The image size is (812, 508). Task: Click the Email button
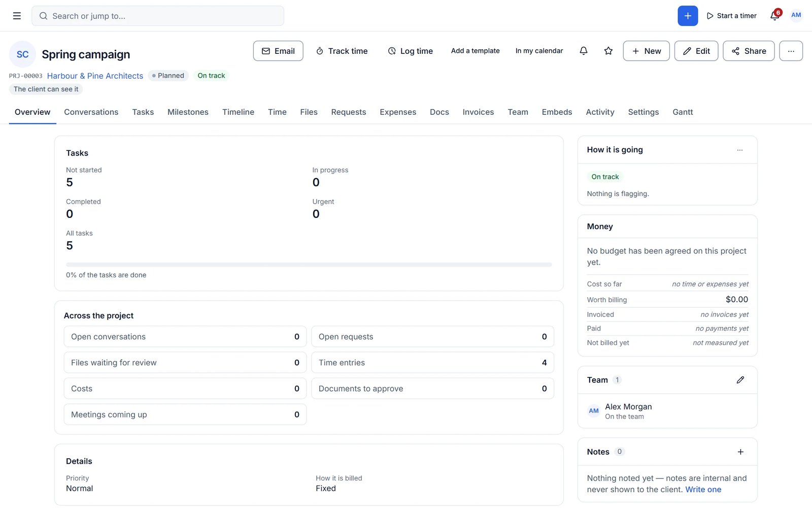pyautogui.click(x=278, y=51)
